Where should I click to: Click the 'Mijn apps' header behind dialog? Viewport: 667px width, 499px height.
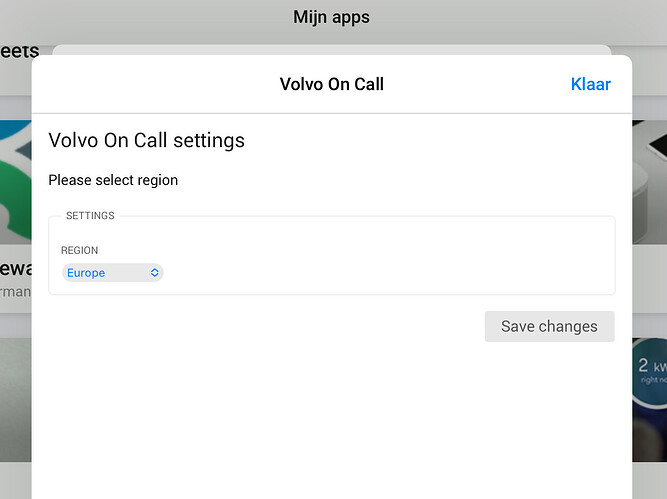coord(331,17)
